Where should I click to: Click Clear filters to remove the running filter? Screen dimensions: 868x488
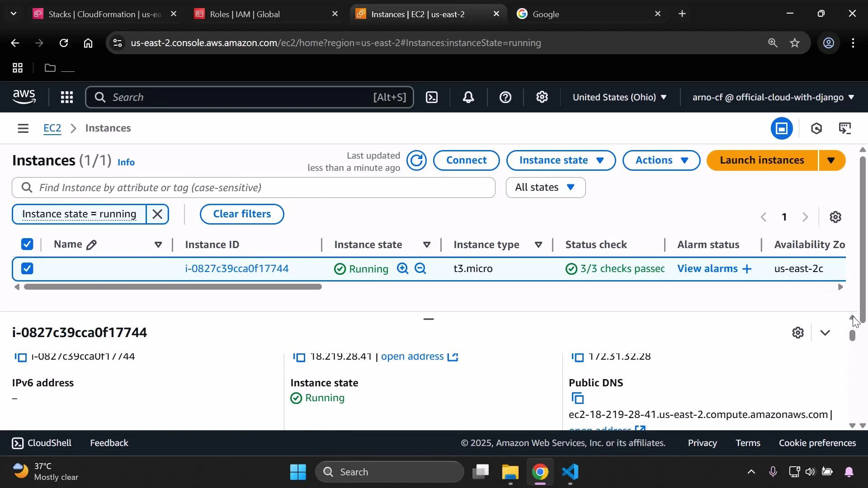point(242,214)
